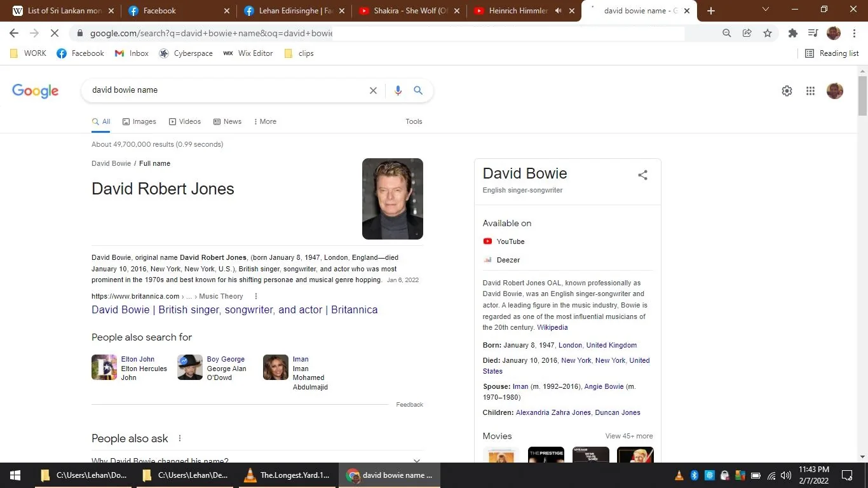Expand the question about Bowie changing his name
This screenshot has height=488, width=868.
pyautogui.click(x=257, y=460)
